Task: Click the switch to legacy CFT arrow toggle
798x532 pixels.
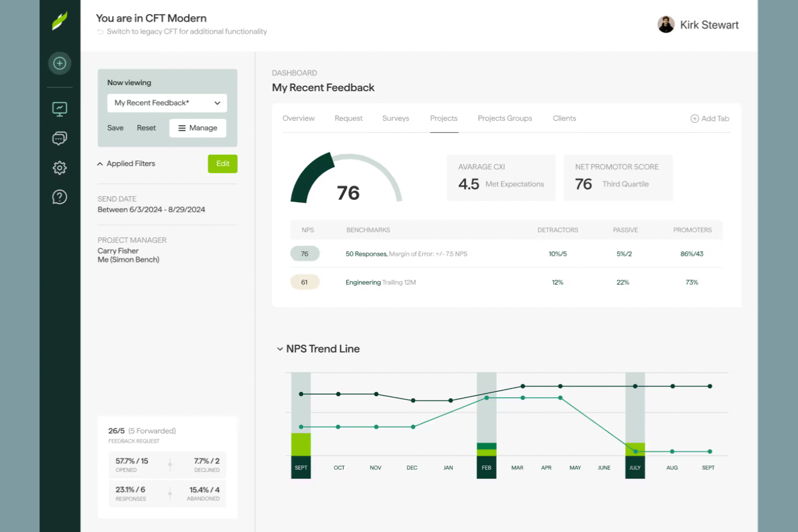Action: point(101,31)
